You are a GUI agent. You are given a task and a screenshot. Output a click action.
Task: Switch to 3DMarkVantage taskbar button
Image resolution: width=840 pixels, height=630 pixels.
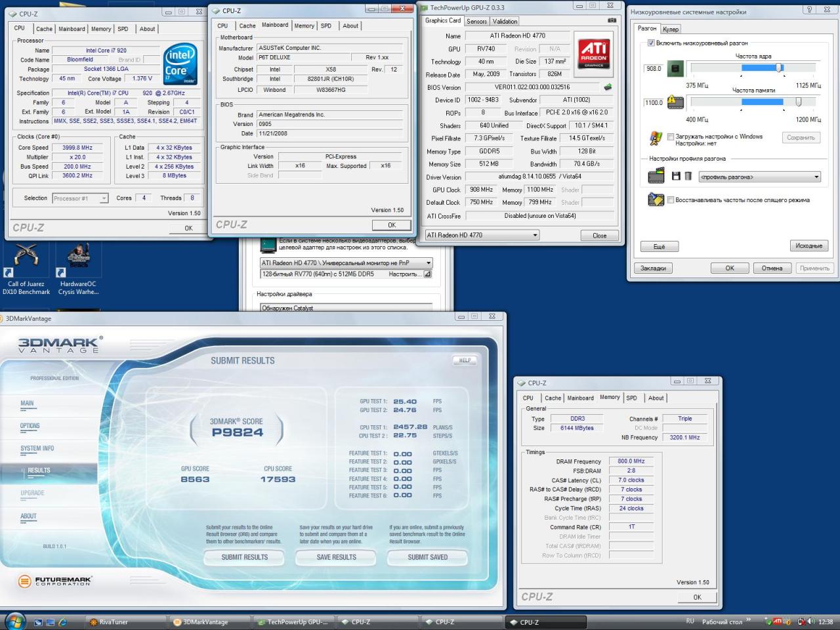(209, 621)
